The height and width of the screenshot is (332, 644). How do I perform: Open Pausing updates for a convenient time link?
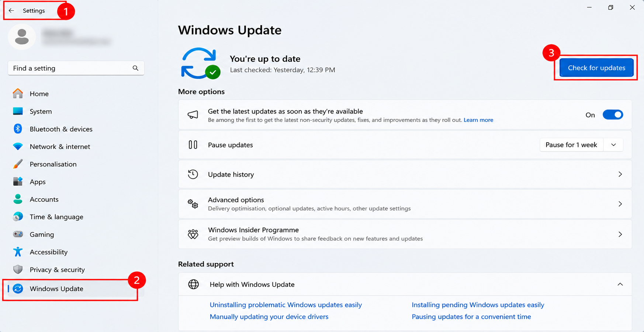[471, 317]
